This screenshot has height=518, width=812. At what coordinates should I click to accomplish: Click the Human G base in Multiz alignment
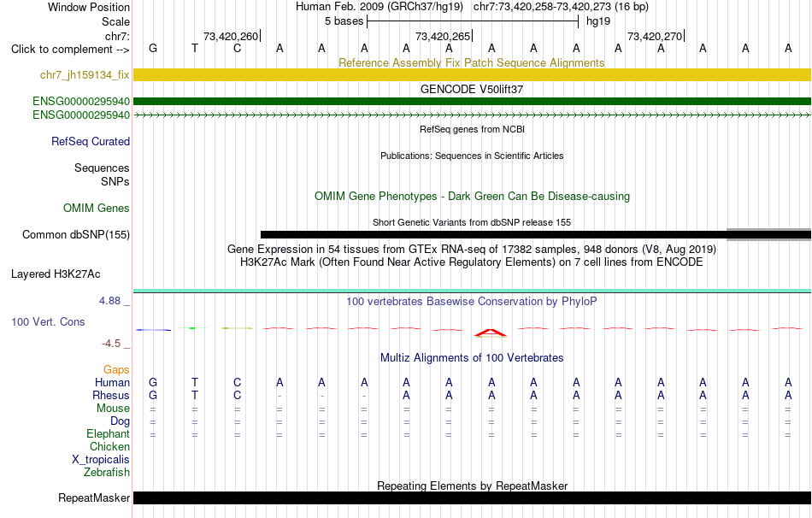[153, 382]
